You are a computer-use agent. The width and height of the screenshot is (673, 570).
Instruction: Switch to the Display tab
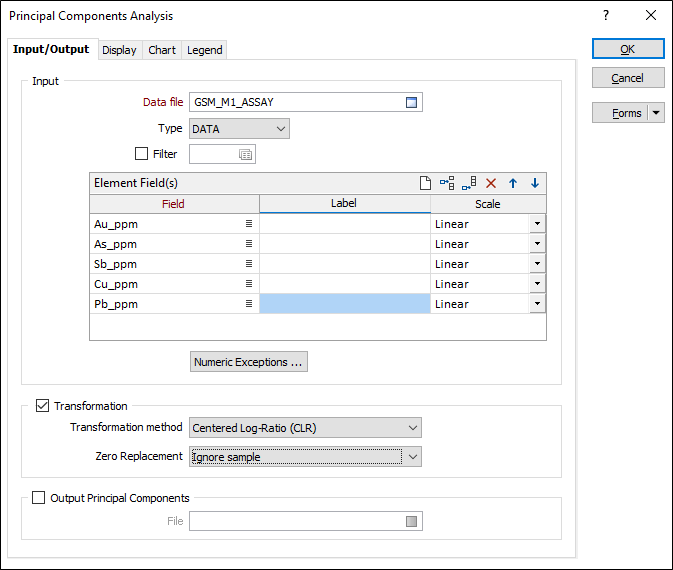pos(119,50)
